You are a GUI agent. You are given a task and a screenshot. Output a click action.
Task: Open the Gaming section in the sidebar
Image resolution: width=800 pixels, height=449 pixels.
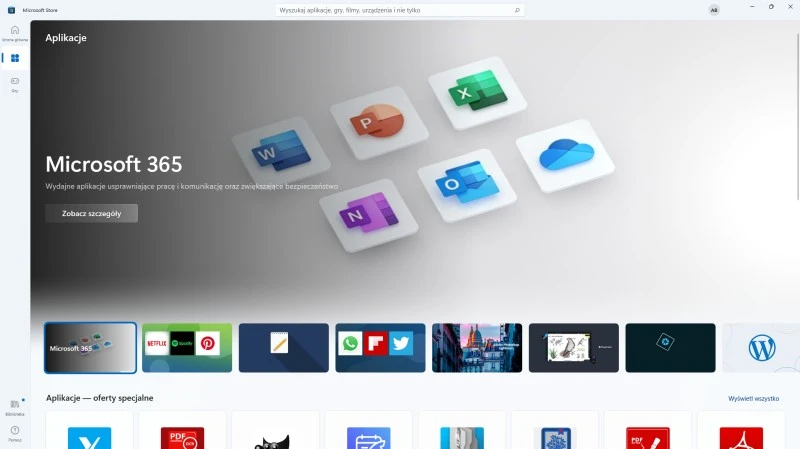(x=15, y=84)
